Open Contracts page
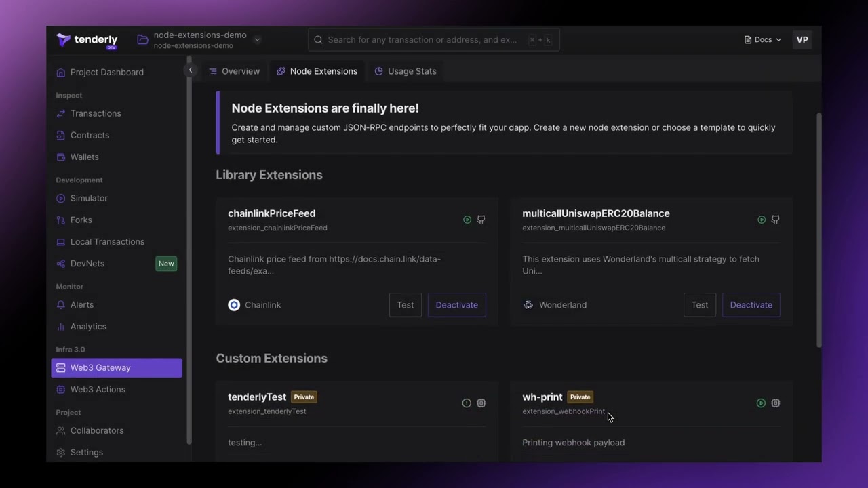Screen dimensions: 868x488 pyautogui.click(x=90, y=135)
